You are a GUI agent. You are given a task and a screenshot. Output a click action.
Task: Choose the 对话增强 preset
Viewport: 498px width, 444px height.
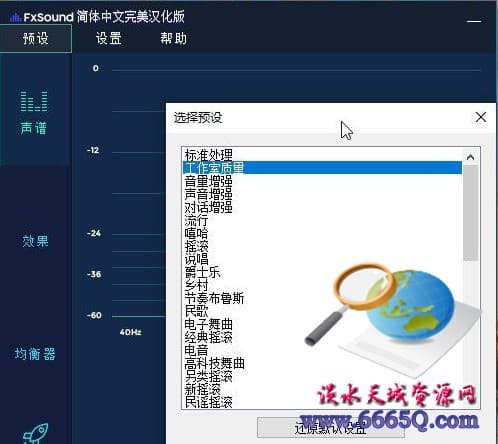[x=322, y=207]
